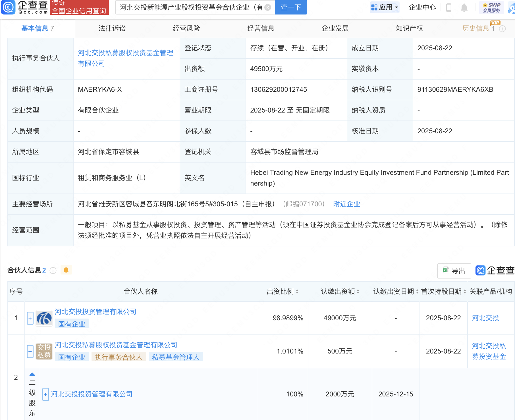Click info icon next to 合伙人信息
515x420 pixels.
[53, 270]
